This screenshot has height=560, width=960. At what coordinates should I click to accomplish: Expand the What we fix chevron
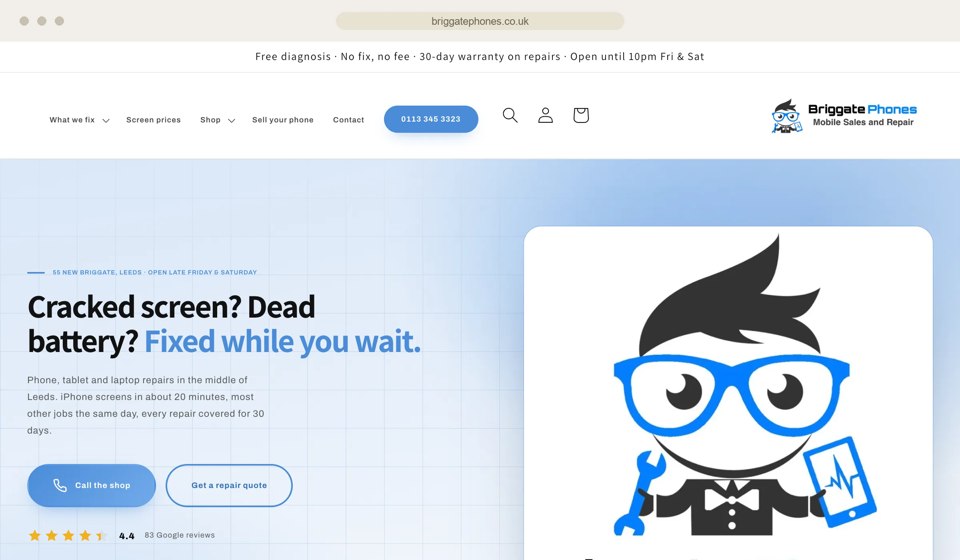click(x=106, y=120)
